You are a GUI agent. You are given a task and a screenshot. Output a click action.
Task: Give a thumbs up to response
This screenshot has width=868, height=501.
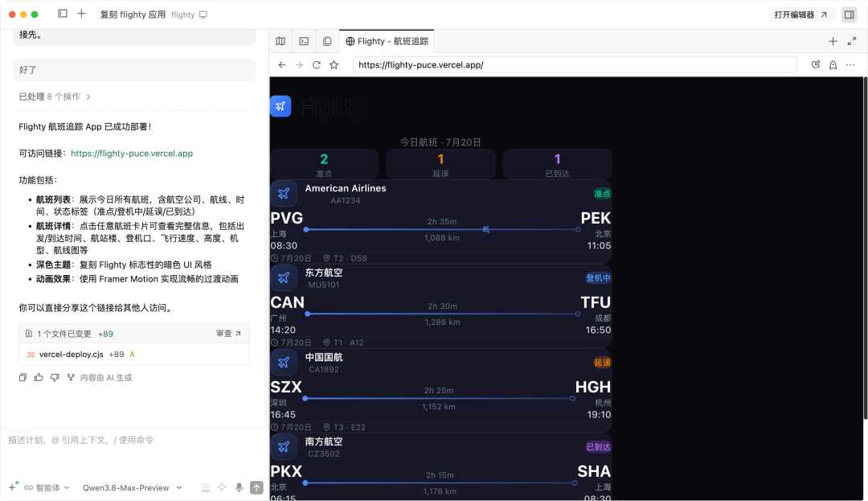pyautogui.click(x=39, y=377)
